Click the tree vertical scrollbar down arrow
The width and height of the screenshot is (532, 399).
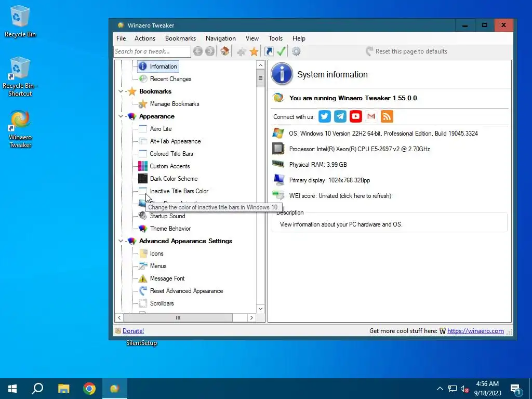click(x=261, y=309)
